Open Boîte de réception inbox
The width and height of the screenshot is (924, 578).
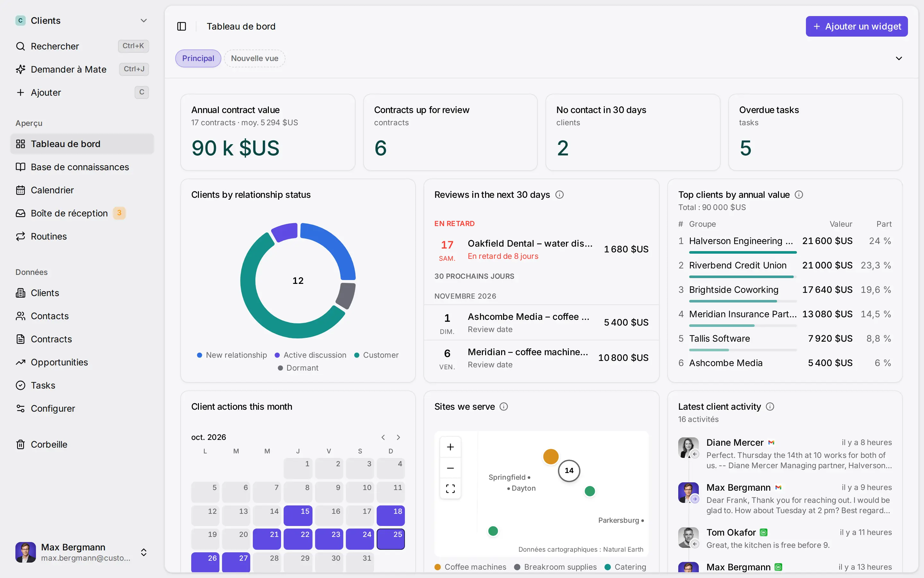click(82, 213)
